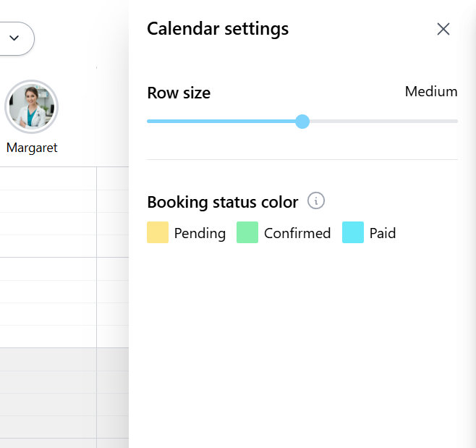
Task: Open Margaret's profile photo
Action: click(31, 106)
